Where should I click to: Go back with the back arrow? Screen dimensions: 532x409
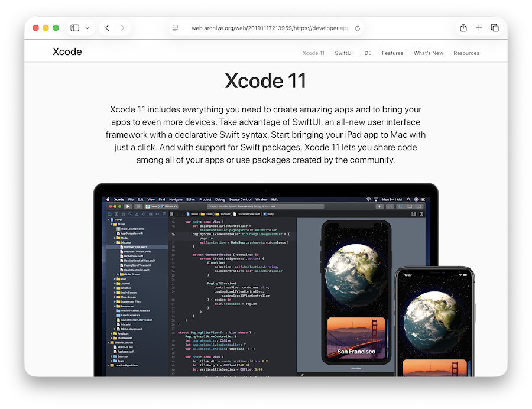coord(107,28)
